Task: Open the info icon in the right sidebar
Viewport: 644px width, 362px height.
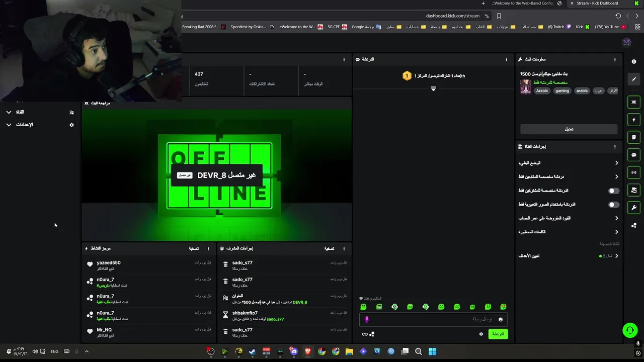Action: pos(633,61)
